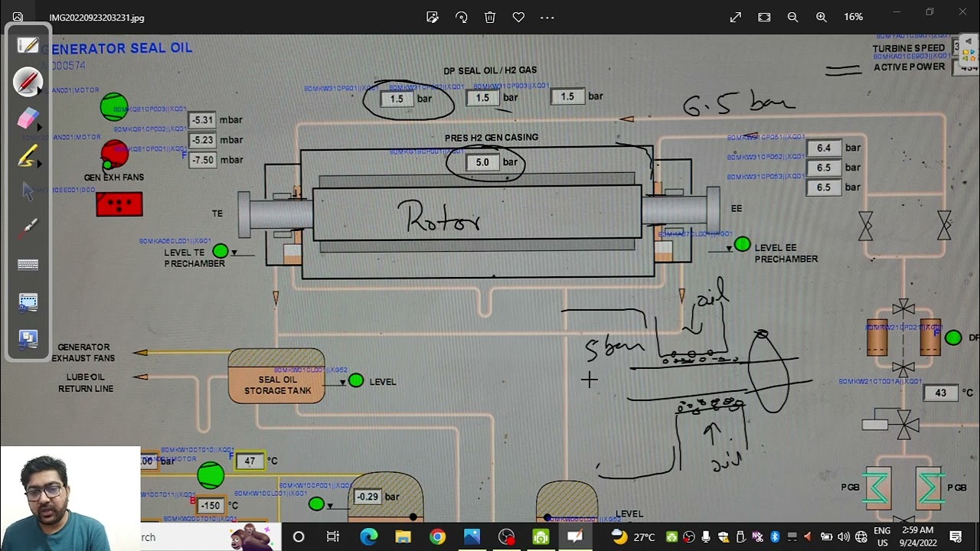980x551 pixels.
Task: Click the IMG20220923203231.jpg file name
Action: [96, 18]
